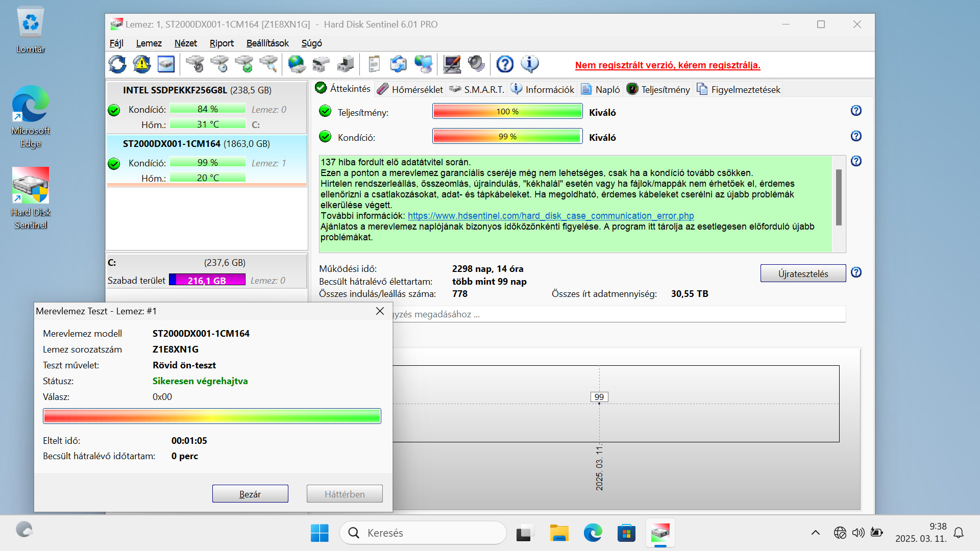Click the disk with green checkmark toolbar icon
Screen dimensions: 980x551
pos(244,64)
